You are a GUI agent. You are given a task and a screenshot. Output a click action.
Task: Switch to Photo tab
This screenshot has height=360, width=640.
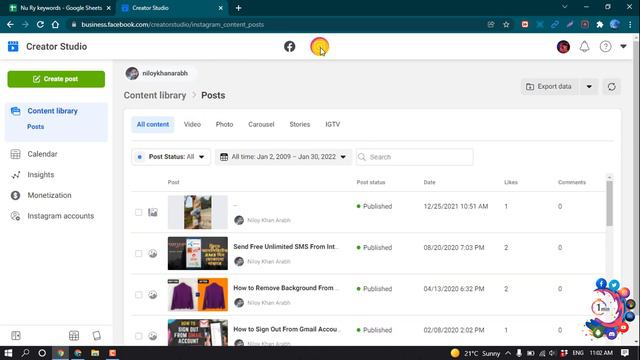click(224, 124)
